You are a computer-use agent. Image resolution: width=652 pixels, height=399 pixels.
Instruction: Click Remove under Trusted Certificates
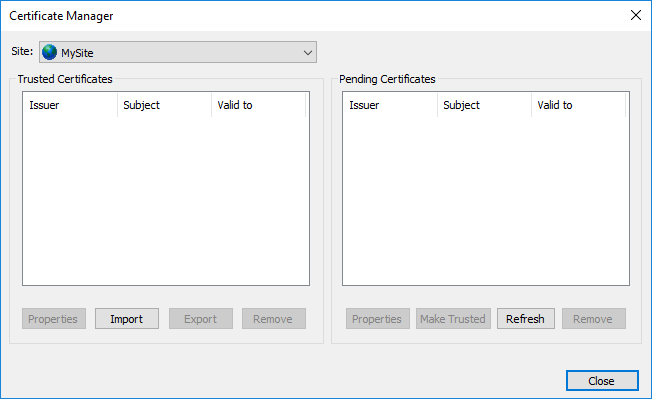(x=274, y=319)
